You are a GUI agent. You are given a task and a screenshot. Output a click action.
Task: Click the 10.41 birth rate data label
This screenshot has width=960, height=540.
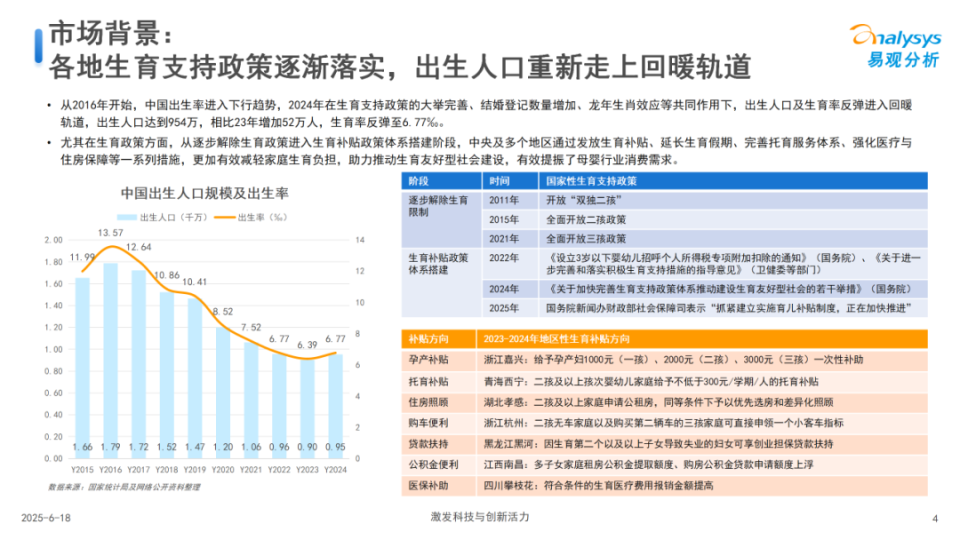pyautogui.click(x=195, y=282)
